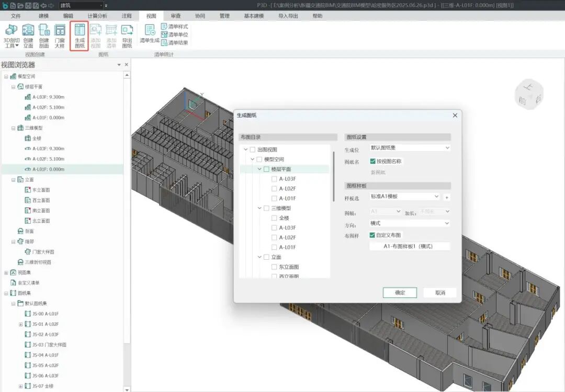Select 北立面图 in the view browser
Viewport: 565px width, 392px height.
(37, 221)
